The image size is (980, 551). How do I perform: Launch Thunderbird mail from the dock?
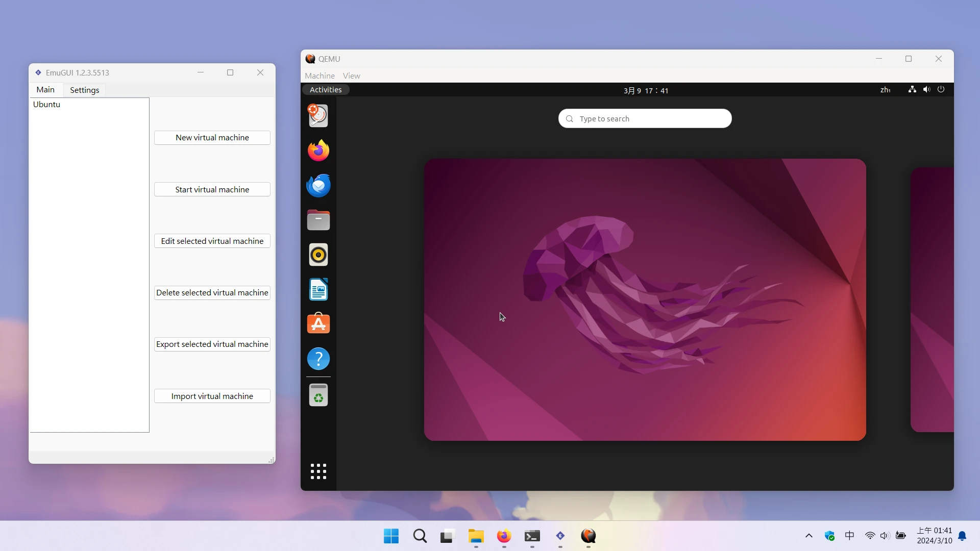click(318, 185)
